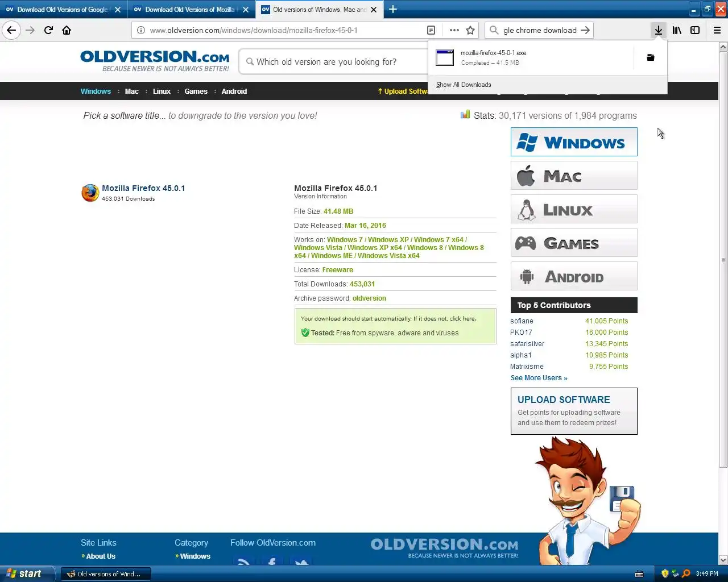
Task: Open mozilla-firefox-45-0-1.exe download entry
Action: click(x=532, y=57)
